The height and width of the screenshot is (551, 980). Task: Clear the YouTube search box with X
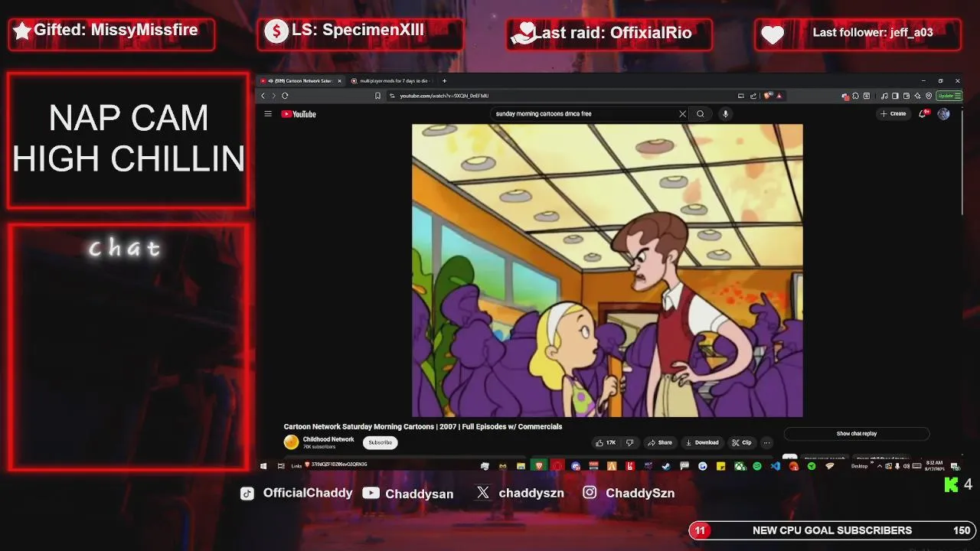pos(682,114)
